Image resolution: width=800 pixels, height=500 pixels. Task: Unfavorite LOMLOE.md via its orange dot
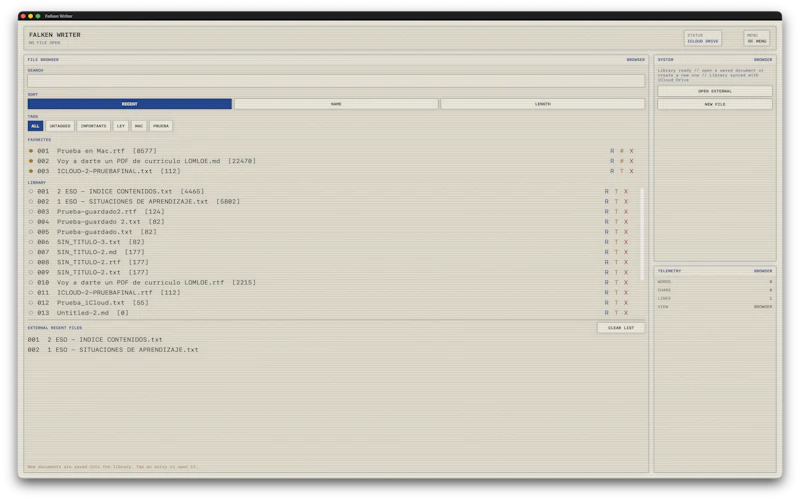point(31,161)
